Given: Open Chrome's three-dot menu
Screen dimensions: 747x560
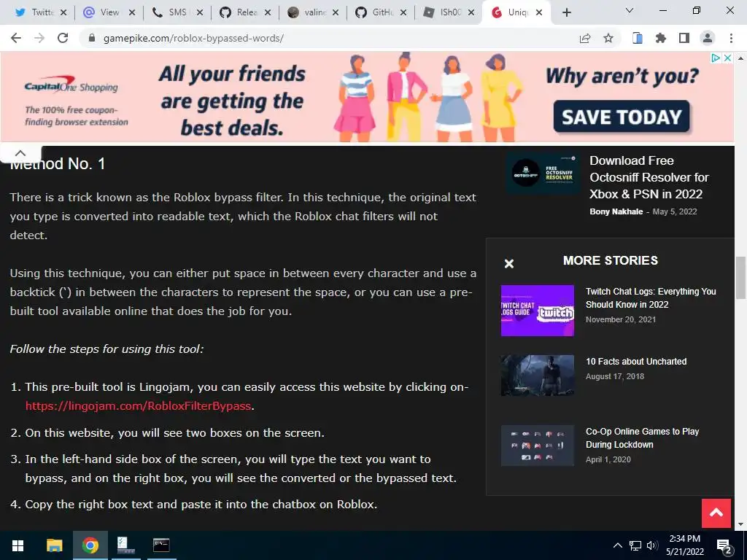Looking at the screenshot, I should click(x=731, y=38).
